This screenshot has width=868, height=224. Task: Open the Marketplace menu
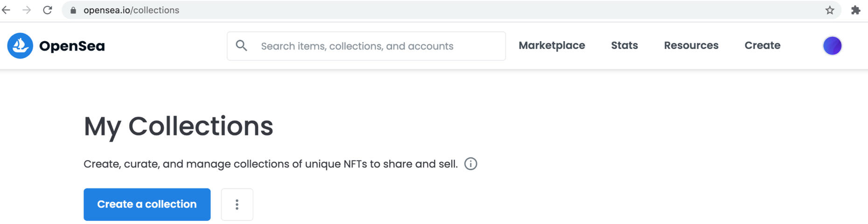pyautogui.click(x=552, y=45)
